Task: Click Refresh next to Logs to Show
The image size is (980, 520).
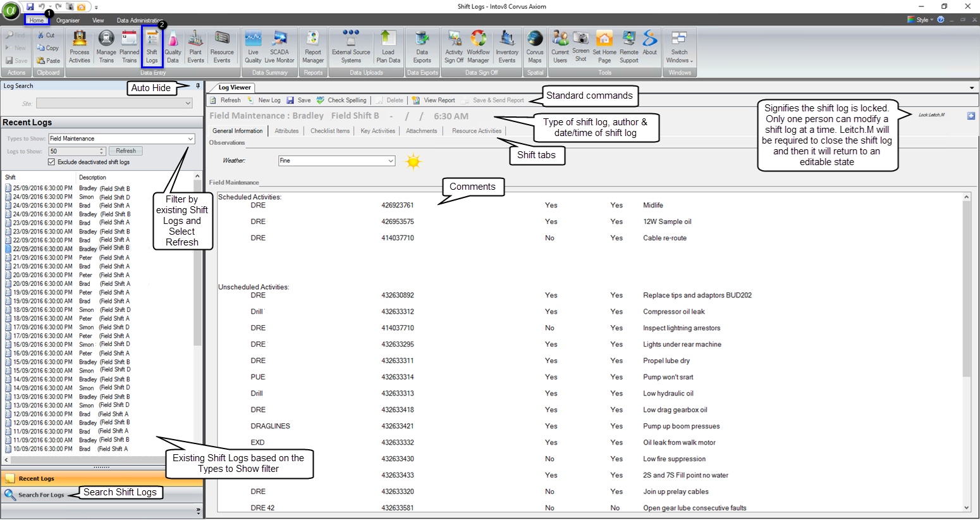Action: 126,151
